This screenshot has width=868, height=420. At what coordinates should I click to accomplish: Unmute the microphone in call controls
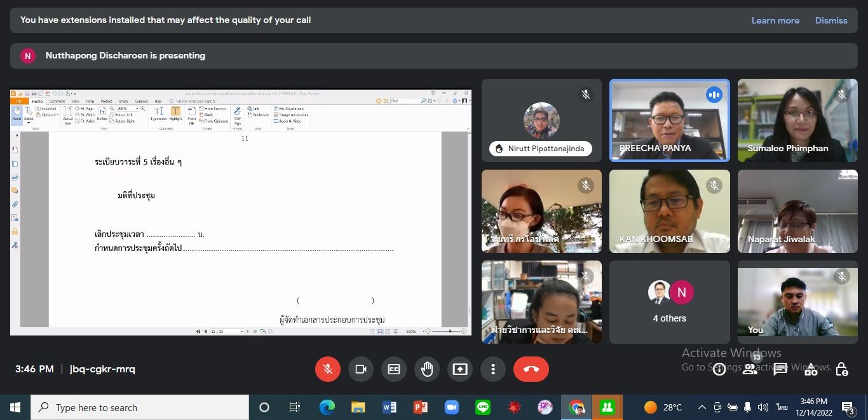(328, 369)
